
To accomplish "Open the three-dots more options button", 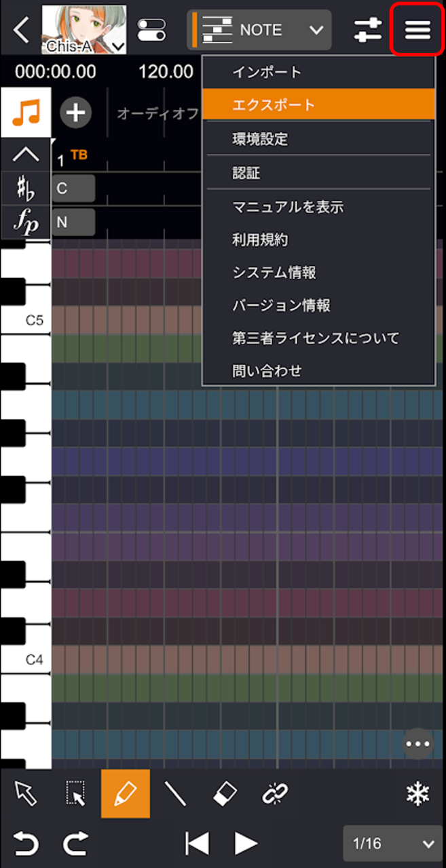I will 417,744.
